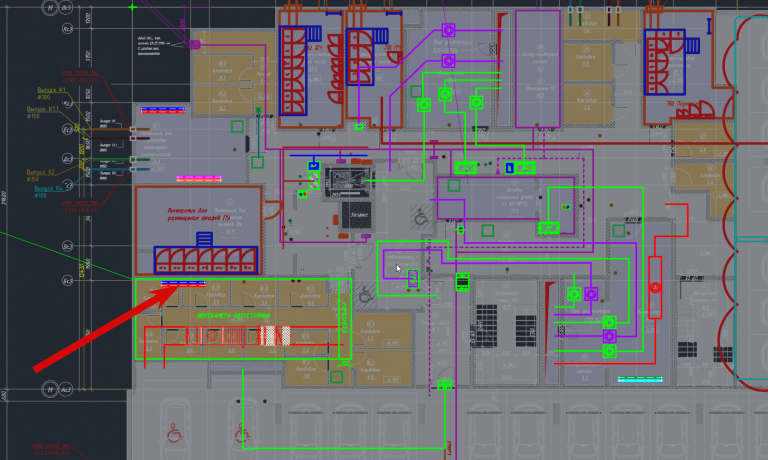Select the purple fan symbol below the uppermost one
Image resolution: width=768 pixels, height=460 pixels.
[x=448, y=61]
